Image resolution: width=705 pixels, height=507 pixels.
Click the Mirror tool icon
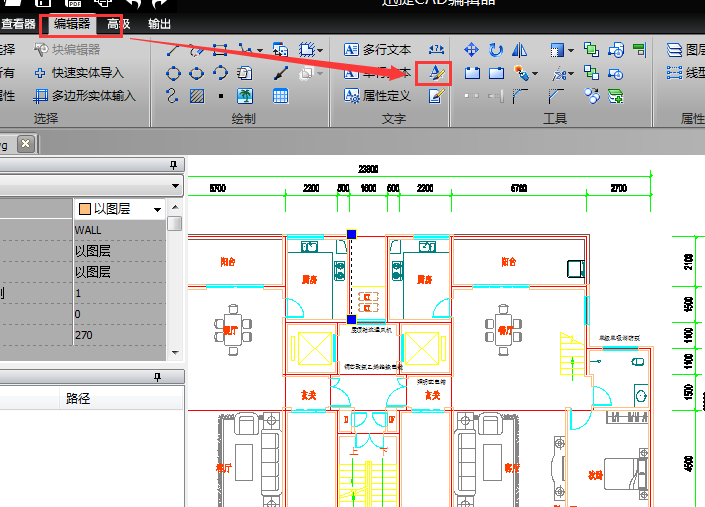click(x=519, y=49)
